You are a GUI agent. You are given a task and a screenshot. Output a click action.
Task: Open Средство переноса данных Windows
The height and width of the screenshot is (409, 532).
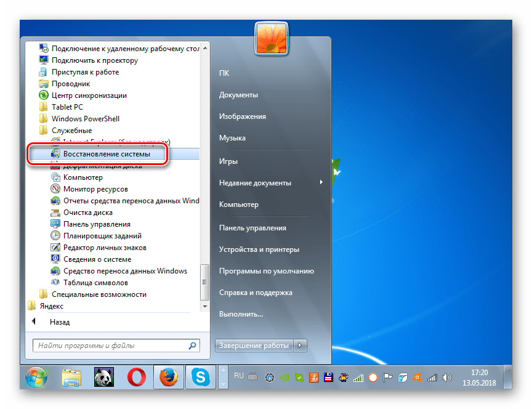pyautogui.click(x=119, y=271)
